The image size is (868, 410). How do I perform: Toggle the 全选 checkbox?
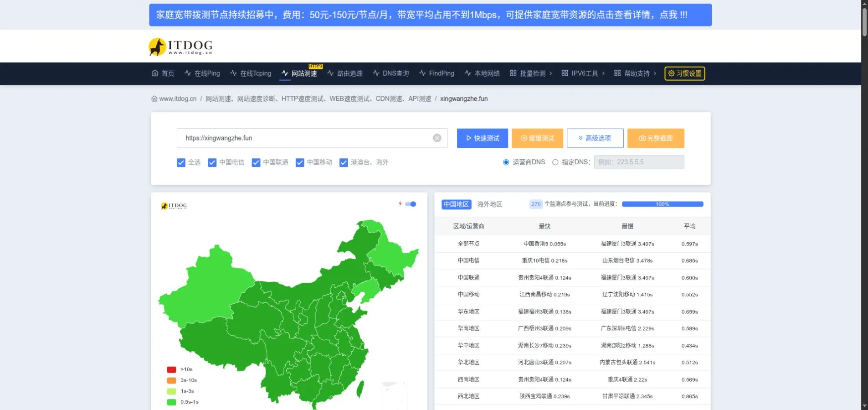point(181,162)
